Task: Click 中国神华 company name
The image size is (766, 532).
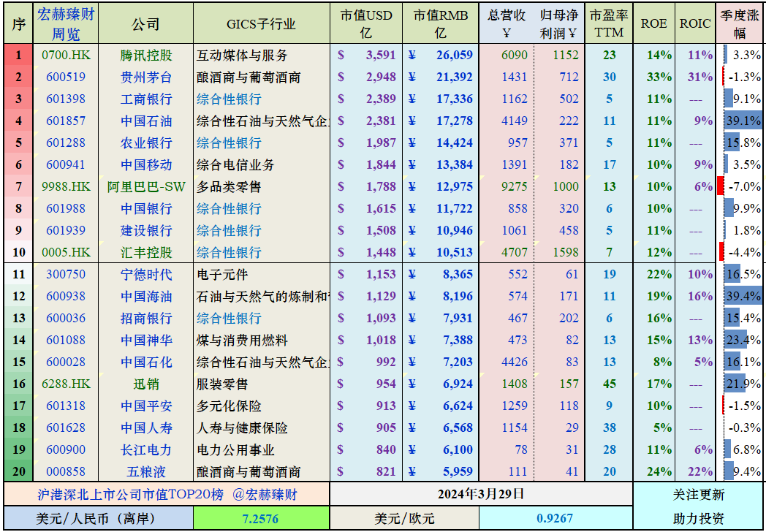Action: [146, 340]
